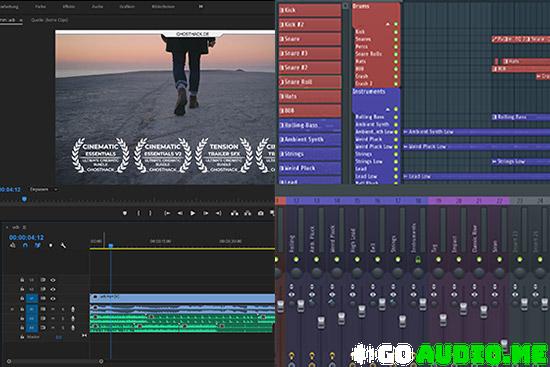Select the Ambient Synth pattern

tap(310, 139)
